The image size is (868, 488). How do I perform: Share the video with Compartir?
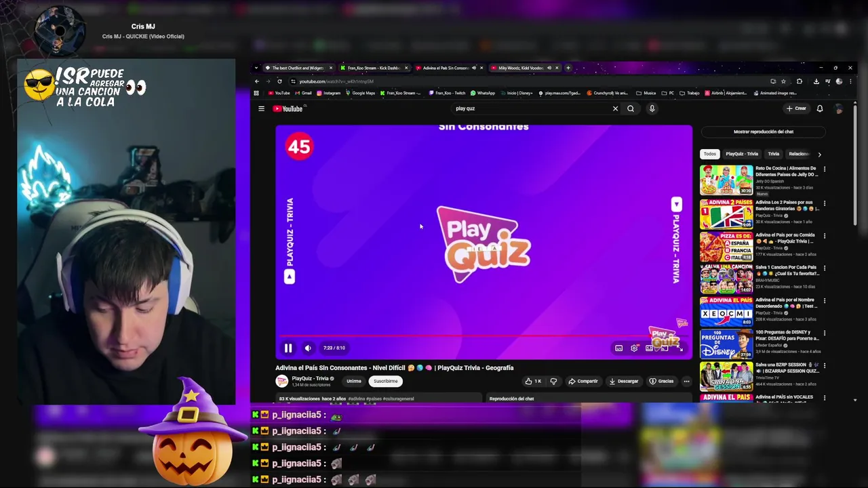[583, 381]
